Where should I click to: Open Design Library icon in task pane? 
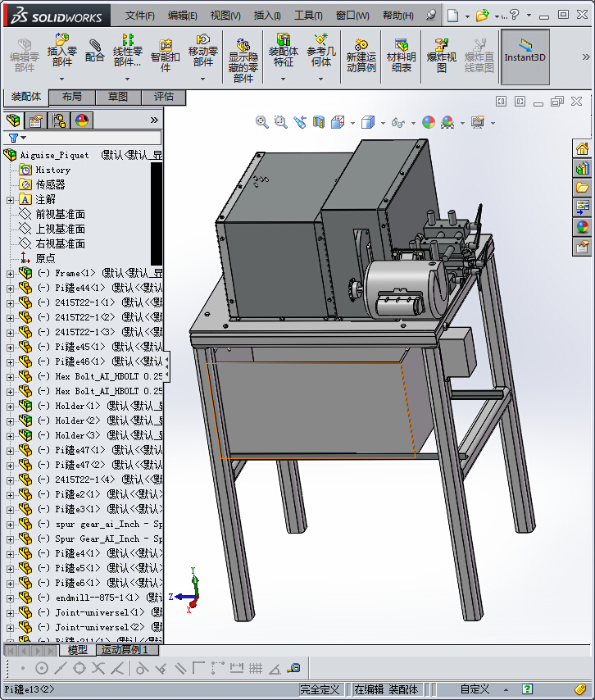pyautogui.click(x=582, y=168)
